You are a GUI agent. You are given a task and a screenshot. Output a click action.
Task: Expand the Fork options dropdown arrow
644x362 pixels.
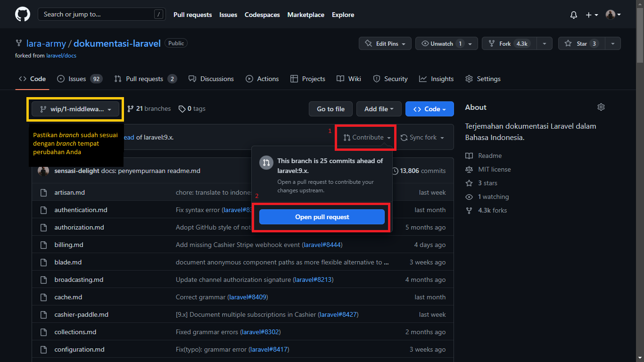pos(545,44)
